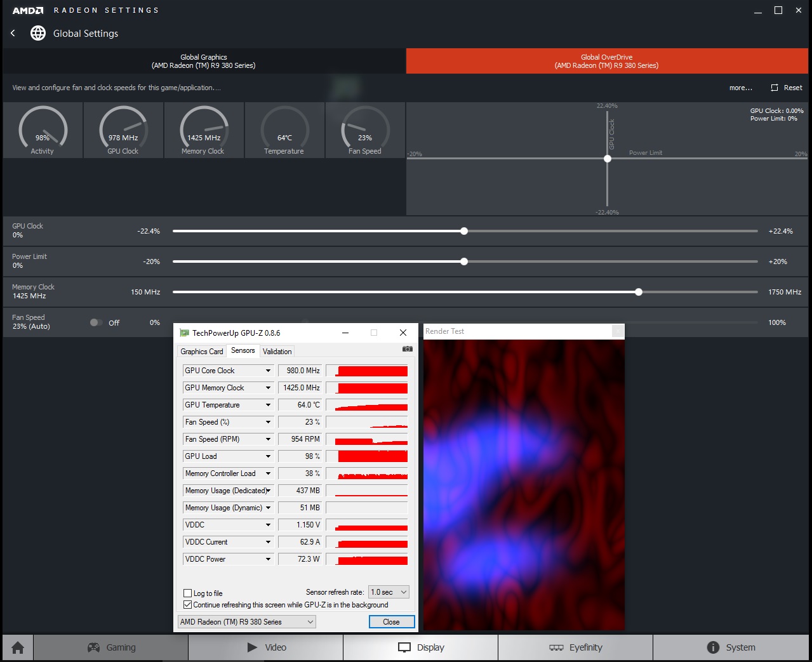Open the Eyefinity section
Image resolution: width=812 pixels, height=662 pixels.
point(575,647)
